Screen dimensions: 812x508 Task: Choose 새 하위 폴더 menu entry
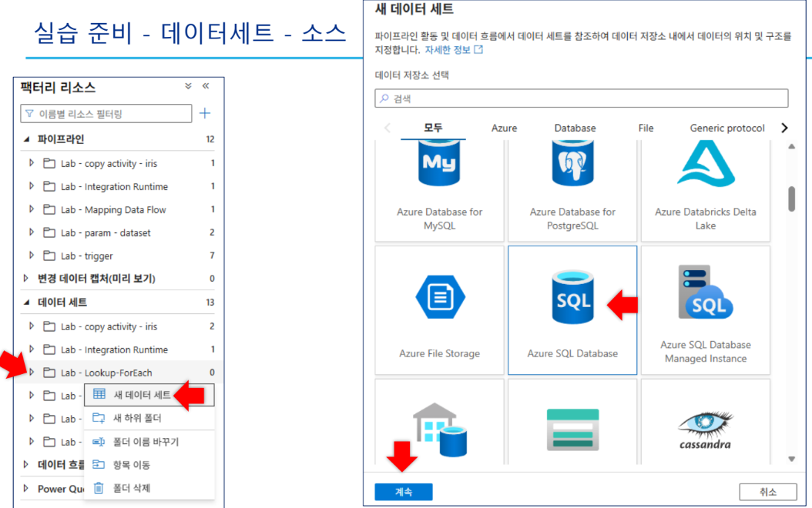coord(149,418)
